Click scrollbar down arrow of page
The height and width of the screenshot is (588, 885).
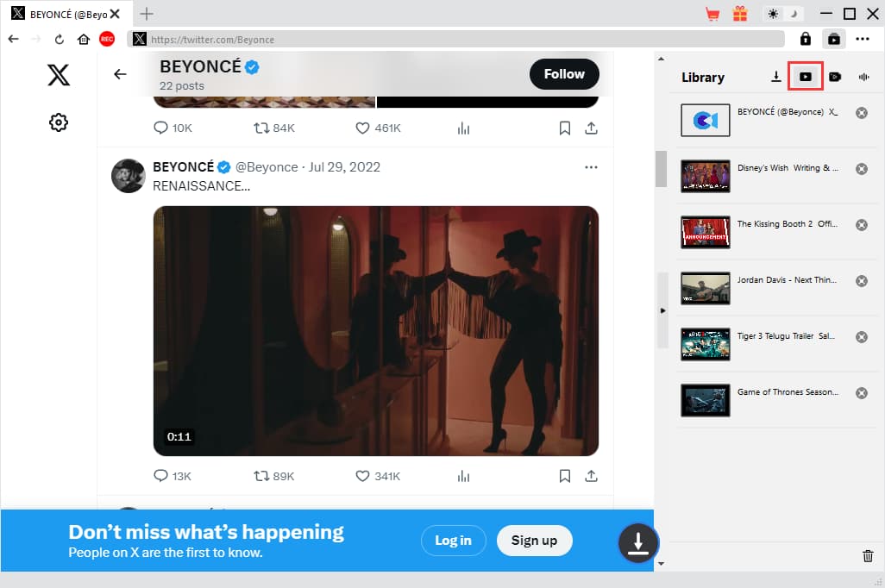point(661,563)
